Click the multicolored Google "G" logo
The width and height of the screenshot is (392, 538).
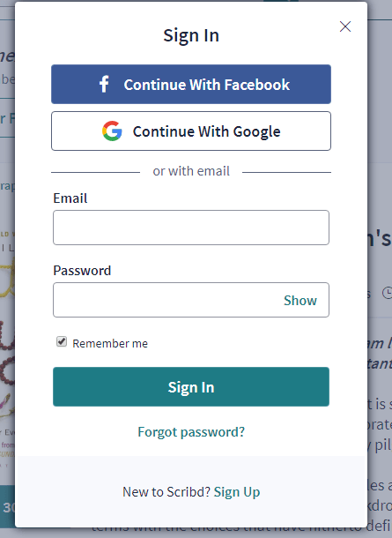(112, 131)
